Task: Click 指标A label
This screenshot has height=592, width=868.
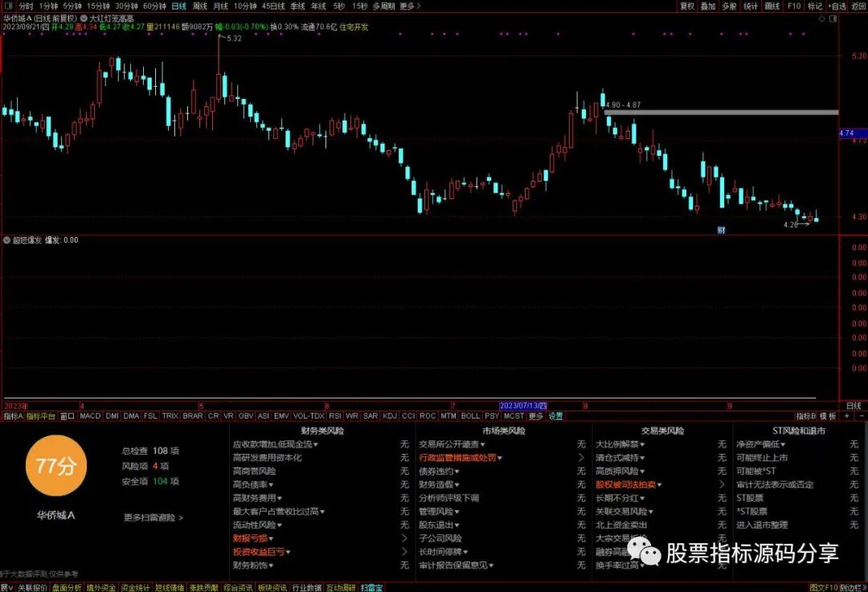Action: (13, 416)
